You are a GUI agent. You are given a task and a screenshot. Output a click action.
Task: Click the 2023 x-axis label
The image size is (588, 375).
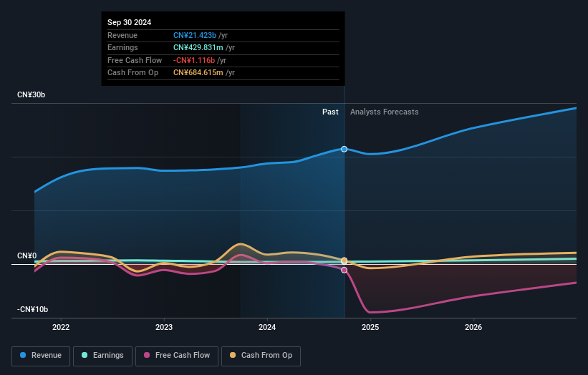[164, 327]
